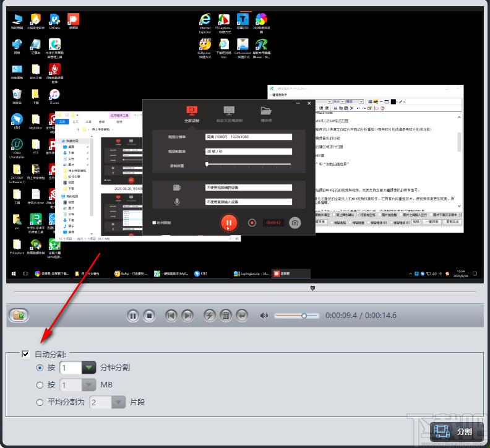Click the 分割 button to split

[x=457, y=432]
